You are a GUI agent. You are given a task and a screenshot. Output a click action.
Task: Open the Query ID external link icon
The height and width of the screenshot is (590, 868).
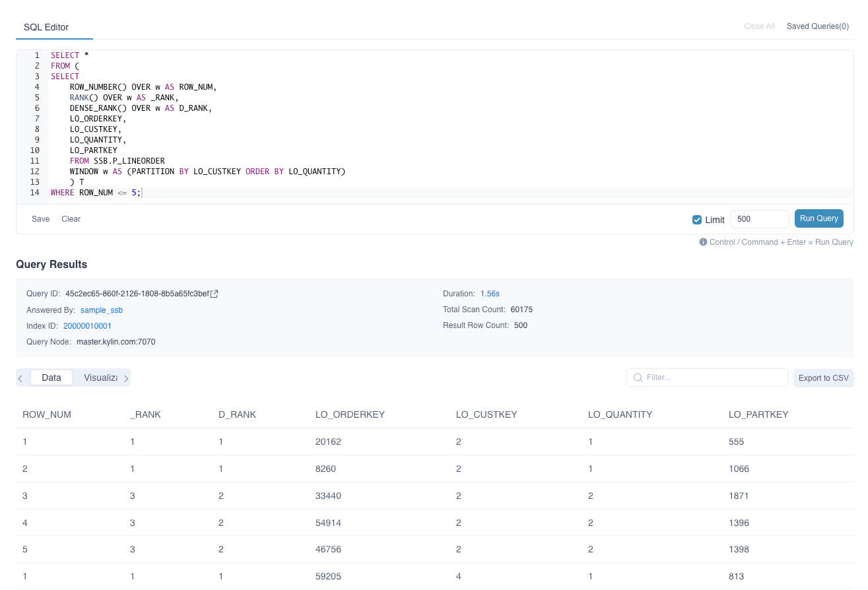[215, 294]
